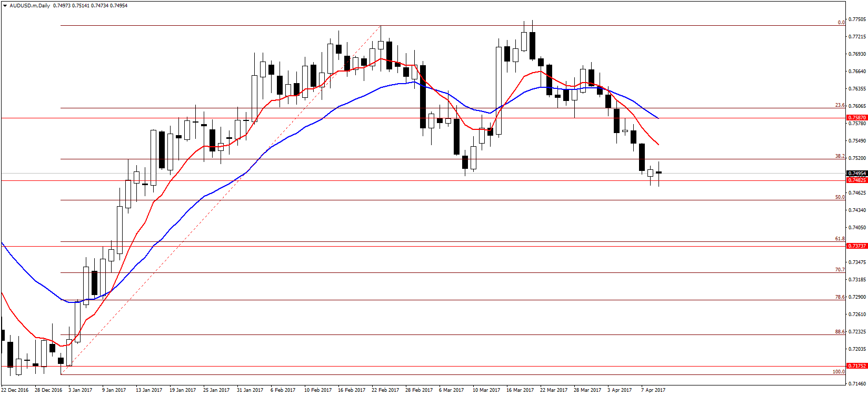Click the 6 Feb 2017 date label
Screen dimensions: 868x396
(283, 390)
